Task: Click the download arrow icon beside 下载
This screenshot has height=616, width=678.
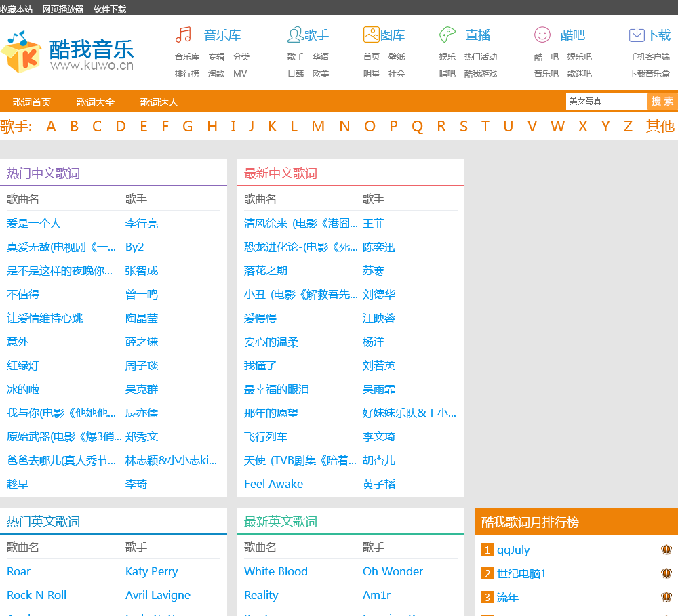Action: [x=637, y=35]
